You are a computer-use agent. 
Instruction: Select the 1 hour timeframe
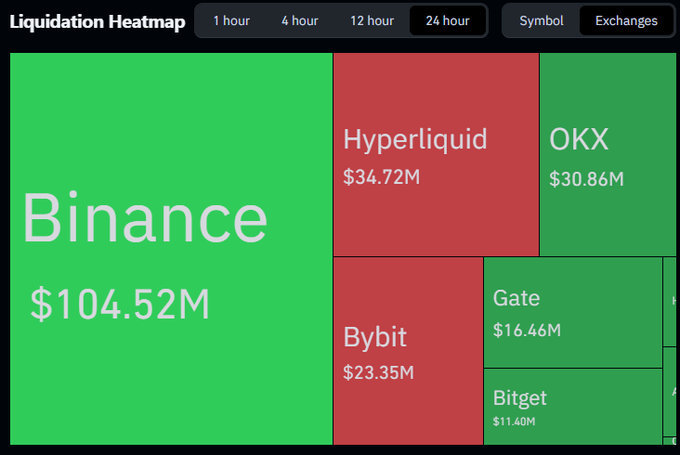click(232, 21)
